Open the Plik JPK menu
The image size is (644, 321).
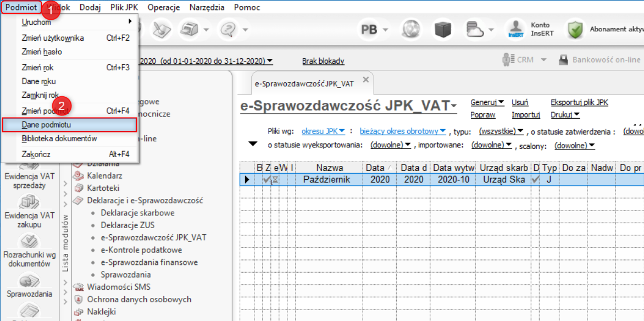125,7
